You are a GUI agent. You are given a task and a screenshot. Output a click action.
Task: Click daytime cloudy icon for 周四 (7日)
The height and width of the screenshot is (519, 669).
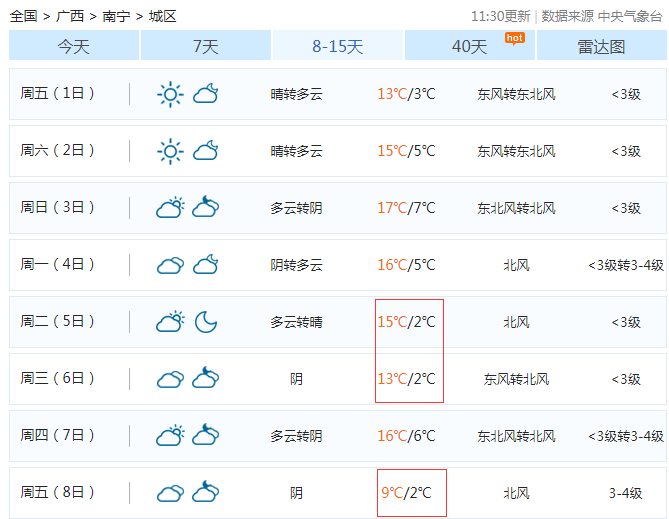[x=170, y=436]
